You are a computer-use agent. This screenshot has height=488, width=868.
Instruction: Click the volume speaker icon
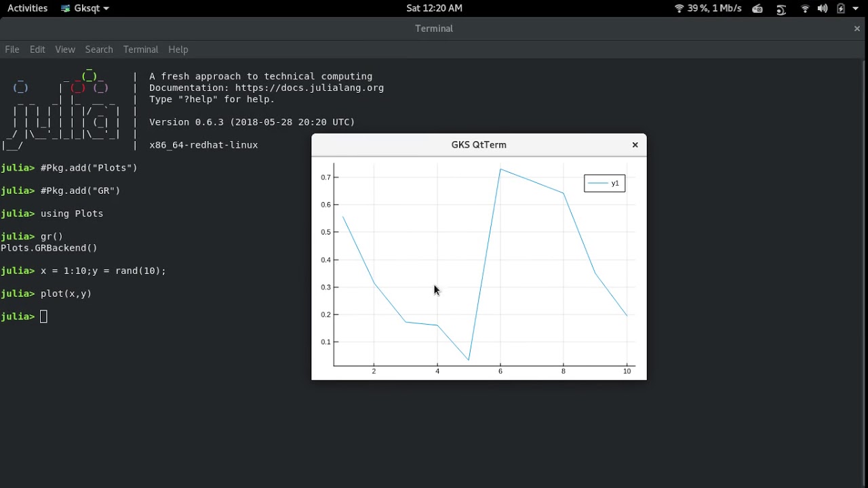click(823, 9)
